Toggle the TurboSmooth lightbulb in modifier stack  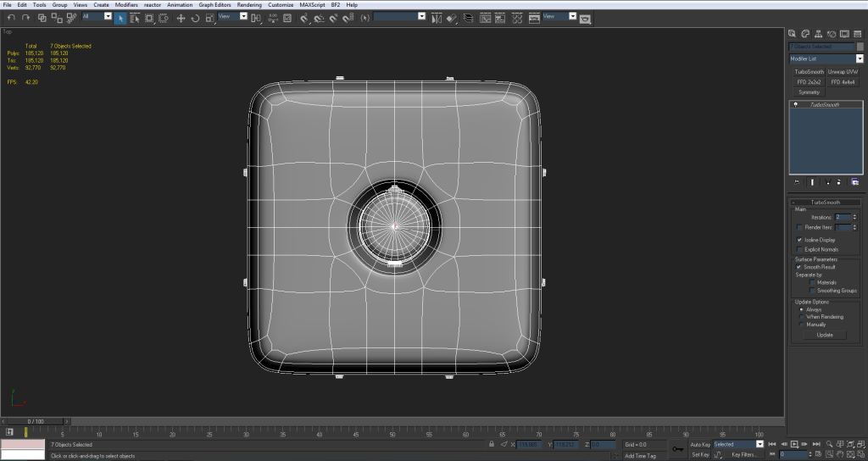(x=795, y=104)
